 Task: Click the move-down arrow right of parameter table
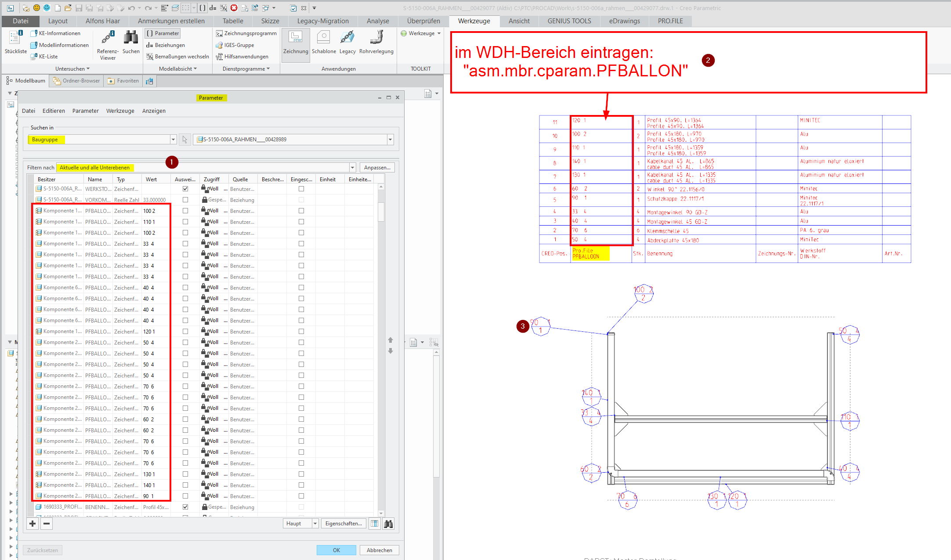(x=391, y=351)
